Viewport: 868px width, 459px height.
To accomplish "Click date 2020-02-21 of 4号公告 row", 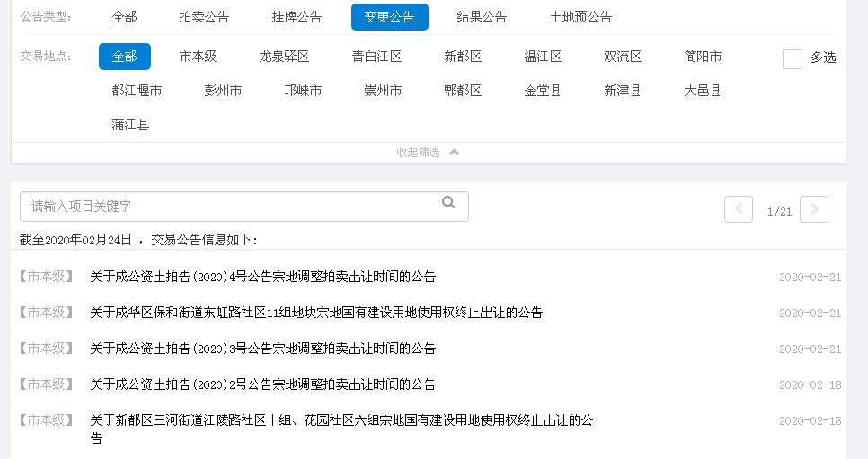I will click(810, 278).
